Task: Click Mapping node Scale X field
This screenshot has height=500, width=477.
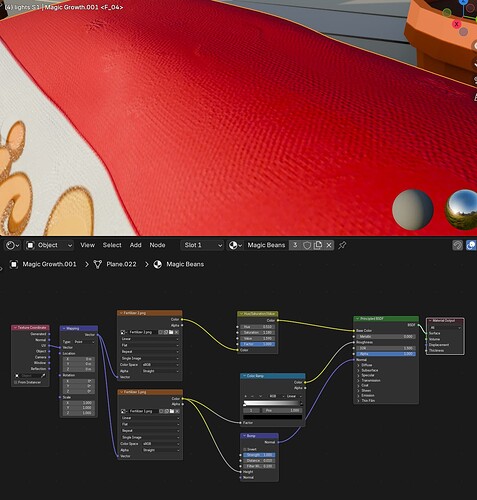Action: [x=79, y=403]
